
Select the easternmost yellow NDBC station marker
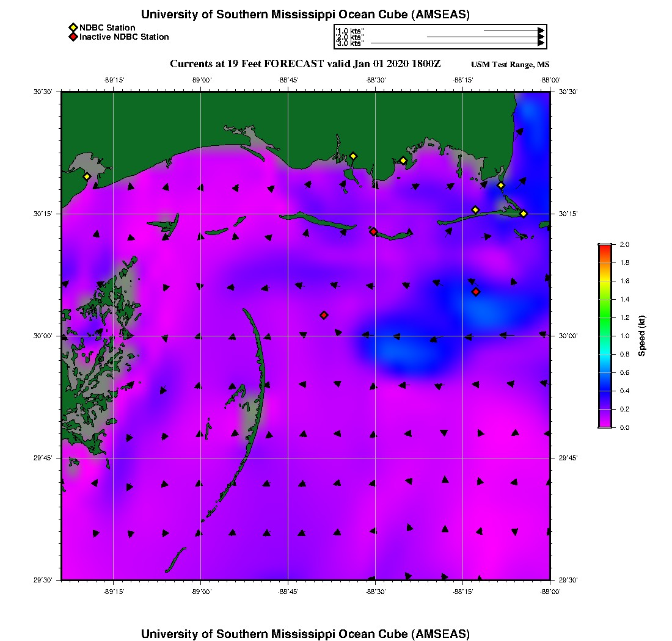pos(524,214)
